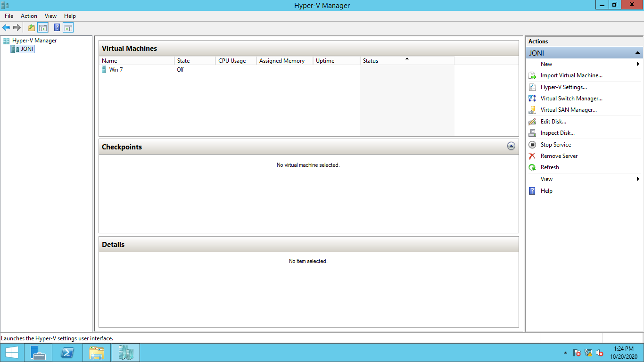Collapse the JONI actions section

coord(637,53)
